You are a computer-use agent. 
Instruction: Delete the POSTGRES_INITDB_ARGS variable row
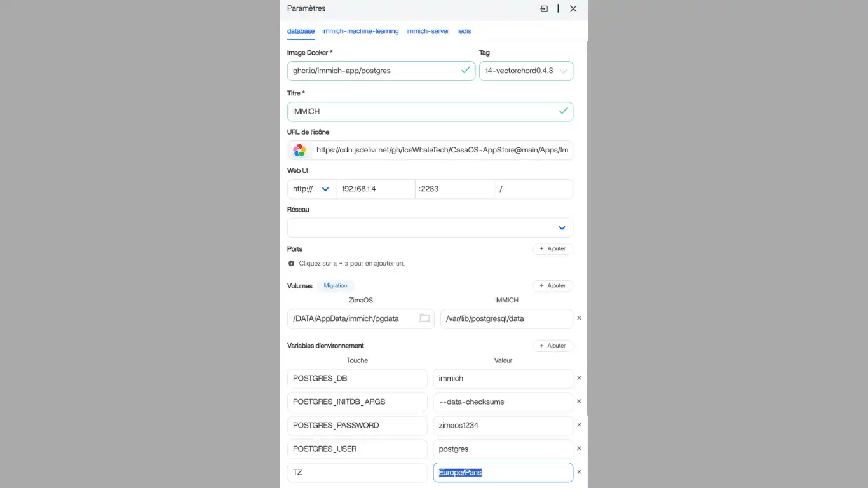(579, 402)
